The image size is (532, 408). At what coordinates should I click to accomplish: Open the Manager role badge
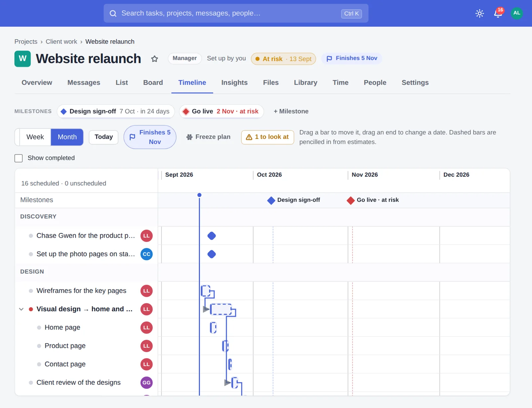[185, 59]
